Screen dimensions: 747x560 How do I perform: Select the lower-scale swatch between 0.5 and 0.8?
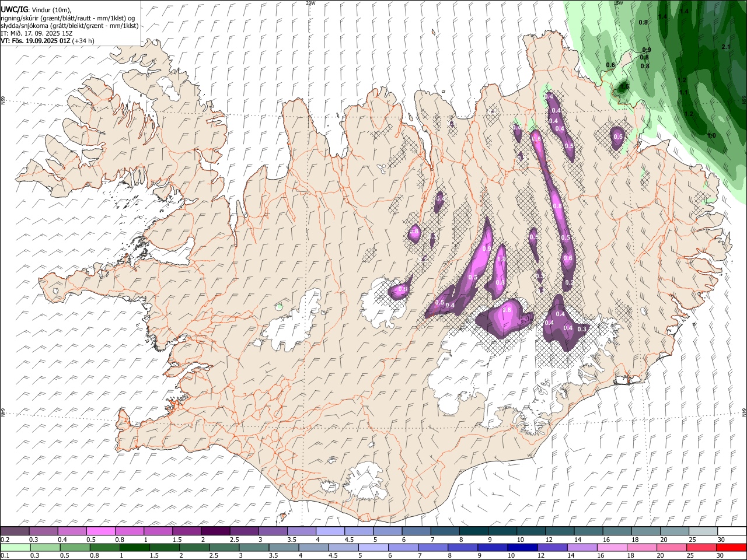coord(75,547)
